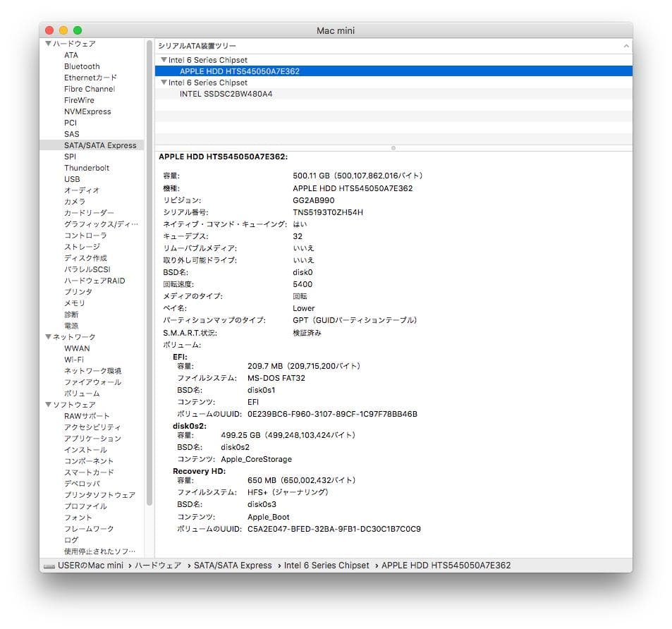Select the APPLE HDD HTS545050A7E362 device row
Image resolution: width=672 pixels, height=629 pixels.
tap(393, 71)
